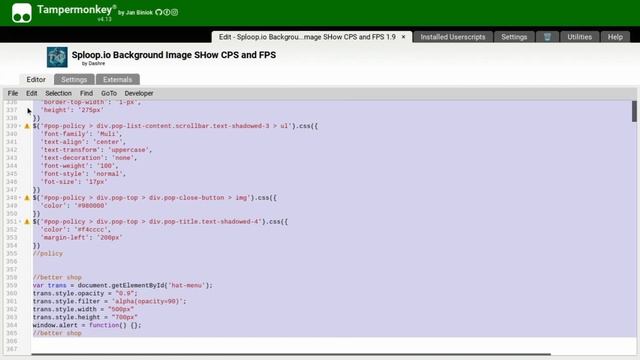Click the 'by Jan Biniok' author text
This screenshot has height=360, width=640.
135,13
